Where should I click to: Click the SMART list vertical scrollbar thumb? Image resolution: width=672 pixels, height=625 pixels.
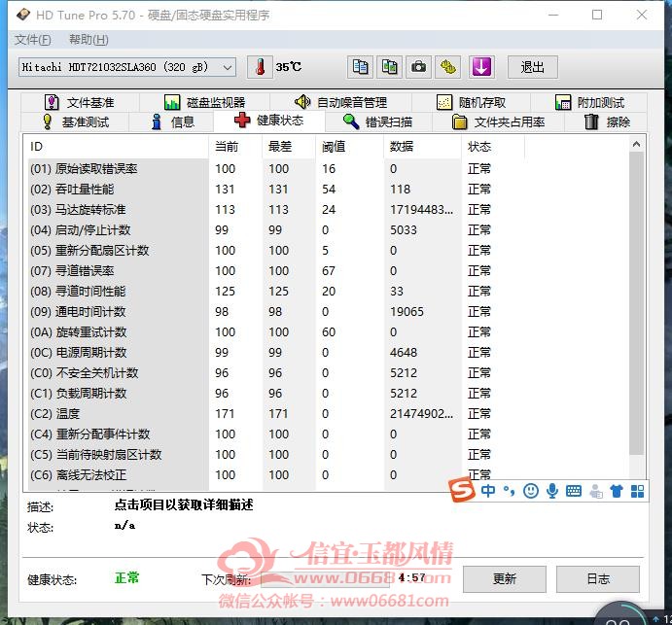(636, 302)
